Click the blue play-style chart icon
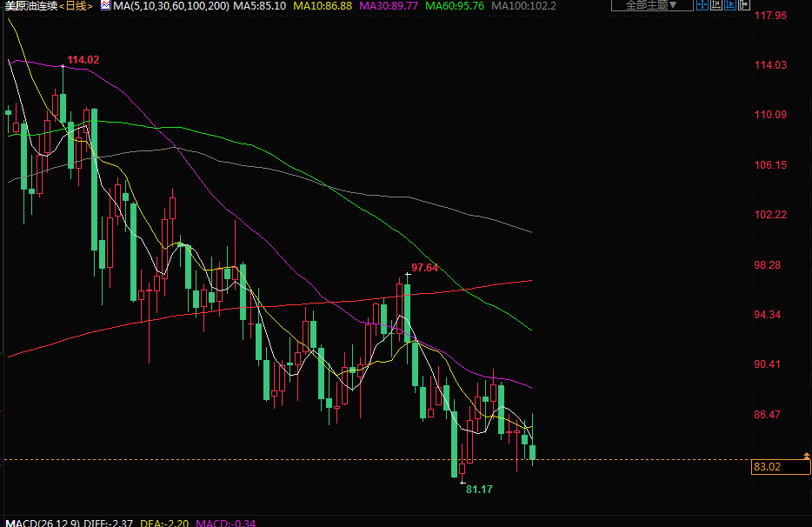Viewport: 812px width, 527px height. [730, 5]
